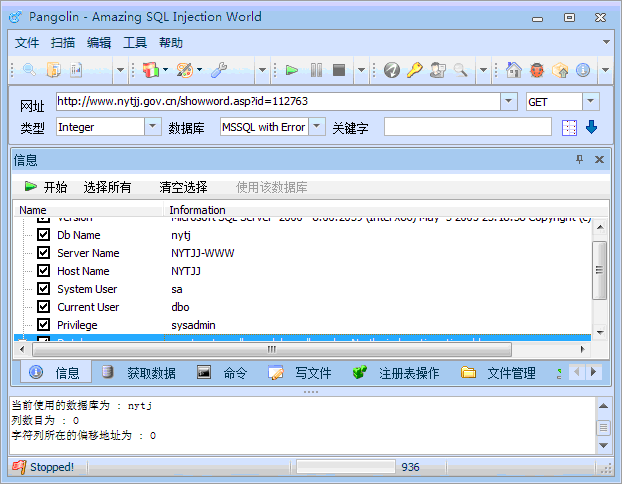Stop the scan with square icon
The width and height of the screenshot is (622, 484).
coord(339,70)
